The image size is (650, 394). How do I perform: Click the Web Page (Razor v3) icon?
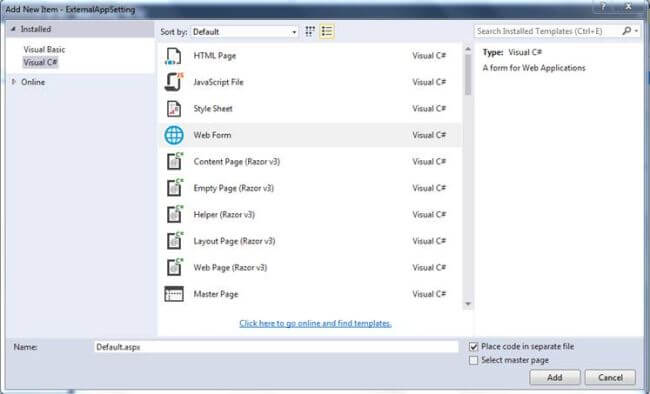point(175,268)
